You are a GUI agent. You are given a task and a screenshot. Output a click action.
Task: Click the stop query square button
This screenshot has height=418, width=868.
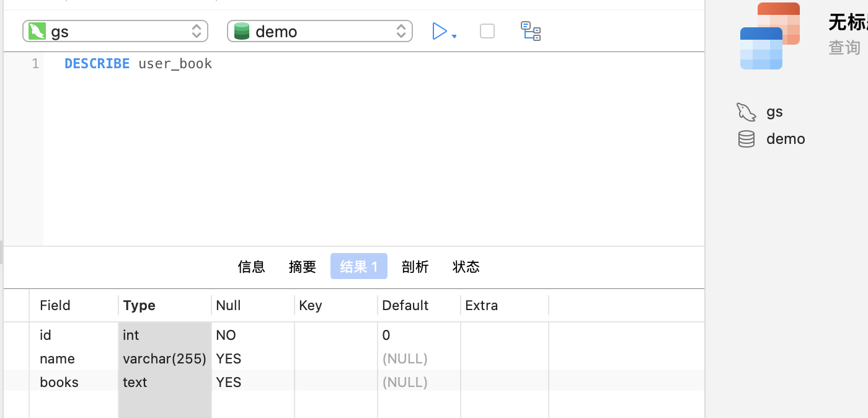(x=487, y=31)
